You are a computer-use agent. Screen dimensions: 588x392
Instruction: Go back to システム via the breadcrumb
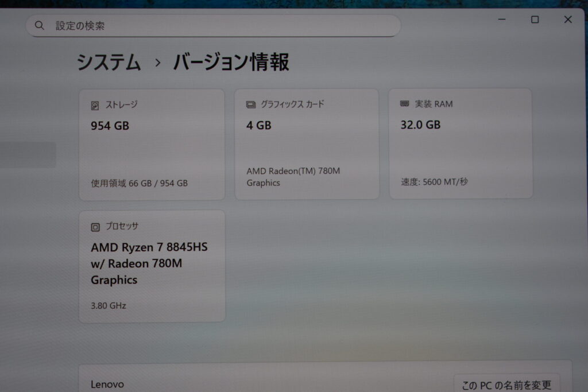point(109,62)
